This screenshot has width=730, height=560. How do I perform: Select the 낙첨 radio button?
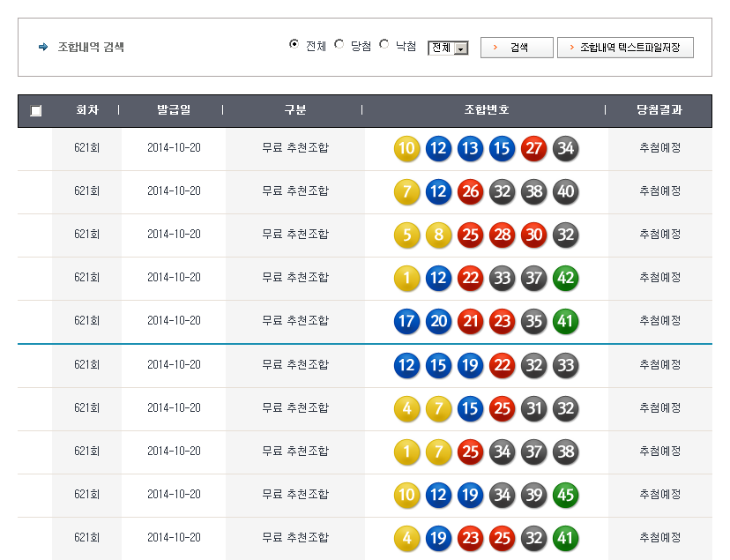pos(384,44)
